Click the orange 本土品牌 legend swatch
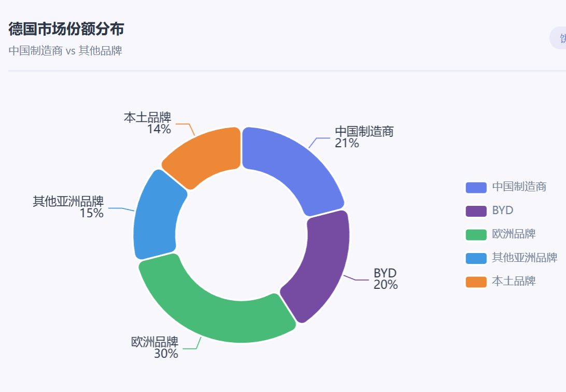The image size is (566, 392). tap(476, 282)
